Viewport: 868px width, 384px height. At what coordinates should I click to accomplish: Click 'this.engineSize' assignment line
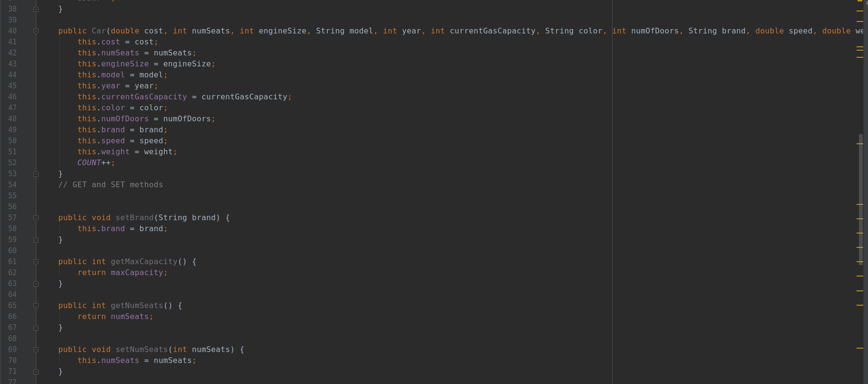146,64
